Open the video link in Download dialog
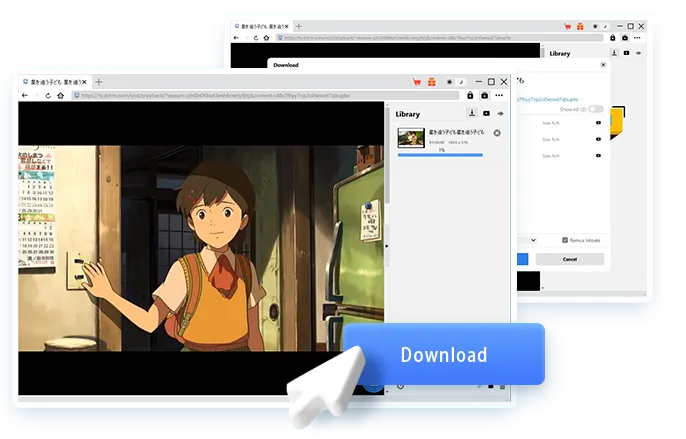Image resolution: width=686 pixels, height=439 pixels. click(x=548, y=99)
